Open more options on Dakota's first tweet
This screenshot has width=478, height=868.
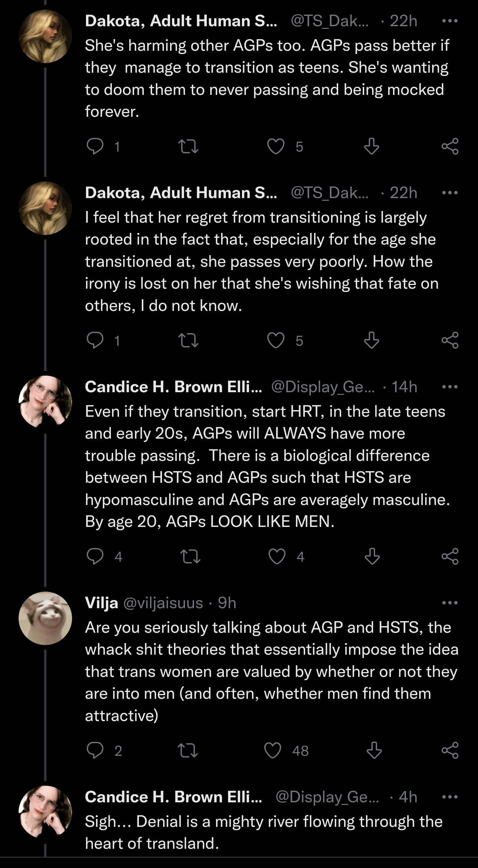(x=450, y=21)
